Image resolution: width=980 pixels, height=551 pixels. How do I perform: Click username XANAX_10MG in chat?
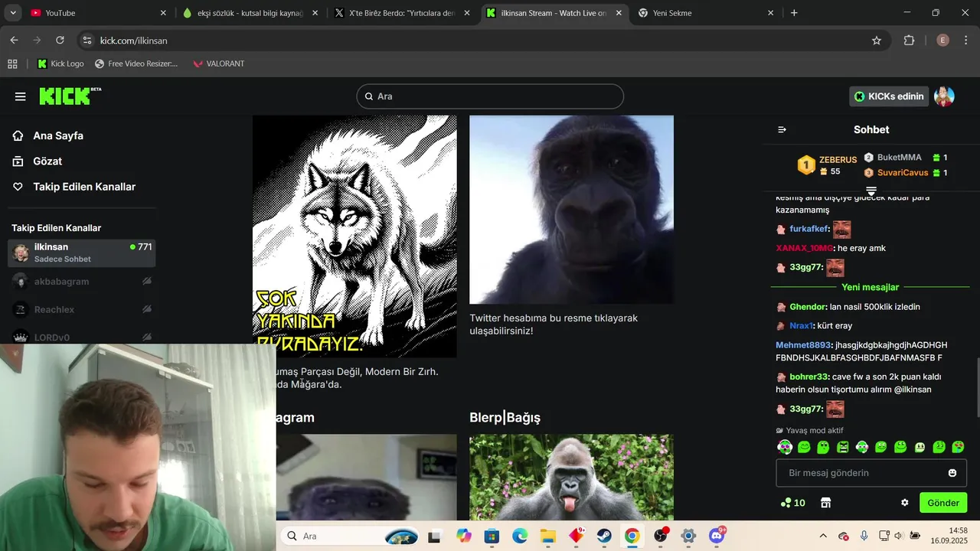click(804, 248)
